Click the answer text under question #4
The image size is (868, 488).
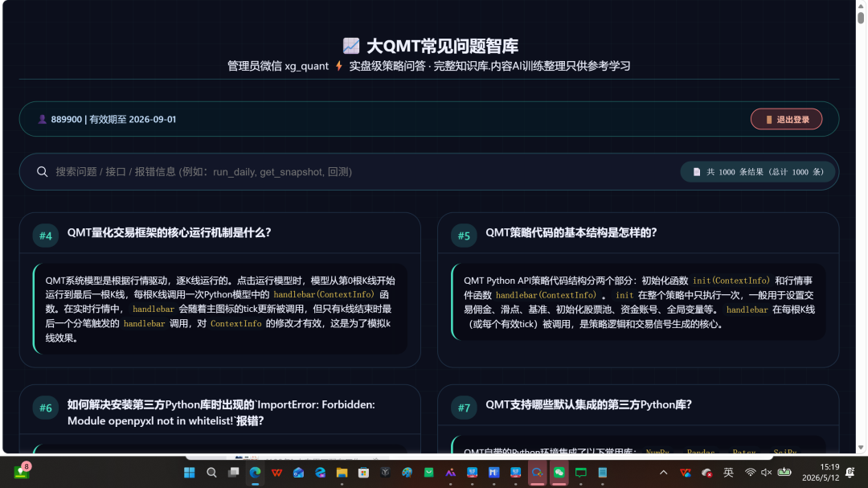[220, 309]
